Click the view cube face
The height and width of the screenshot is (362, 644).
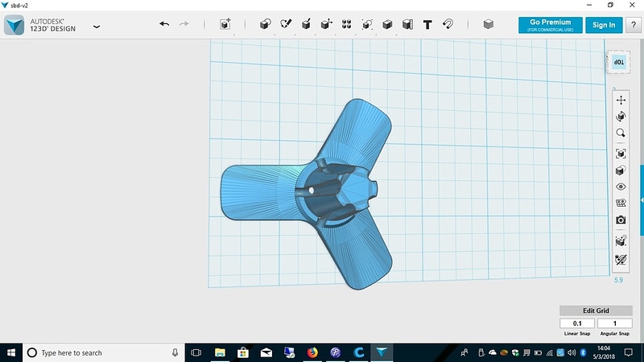[x=619, y=63]
